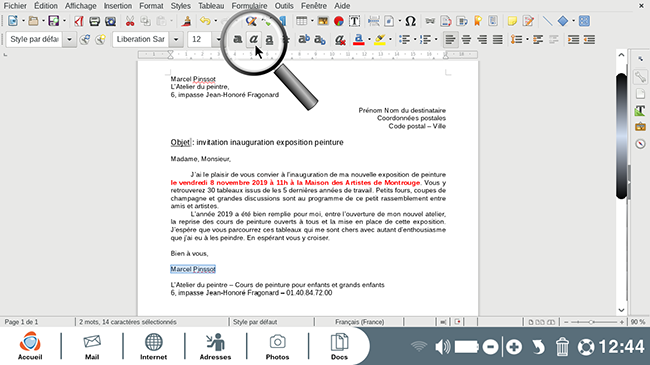This screenshot has width=650, height=365.
Task: Toggle Align Right
Action: click(x=482, y=39)
